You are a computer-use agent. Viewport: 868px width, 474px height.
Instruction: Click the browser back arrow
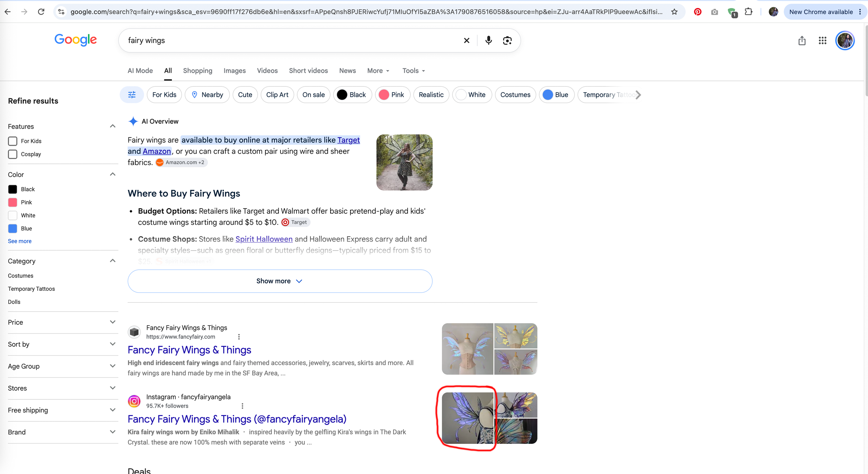click(x=8, y=12)
